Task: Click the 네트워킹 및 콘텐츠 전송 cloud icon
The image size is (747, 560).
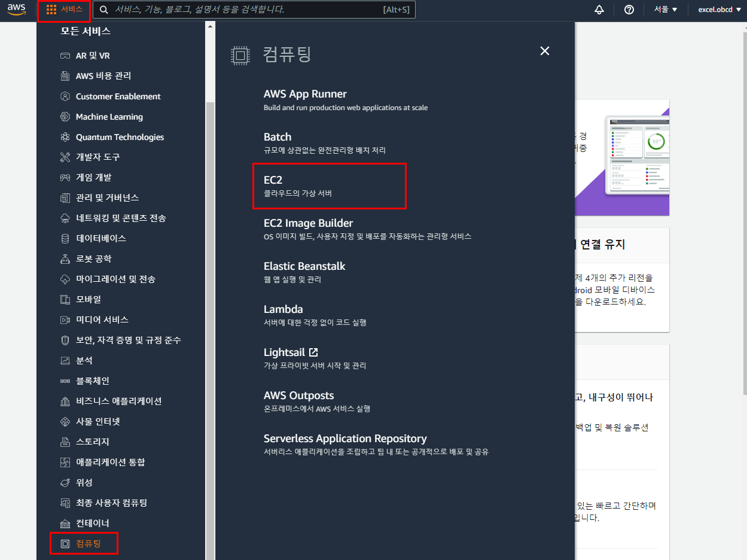Action: [x=65, y=218]
